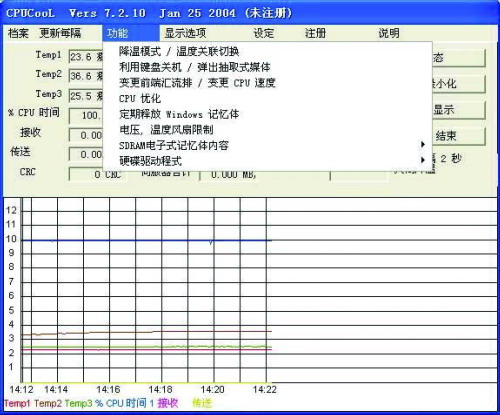The width and height of the screenshot is (500, 415).
Task: Open the 注册 menu
Action: pos(315,33)
